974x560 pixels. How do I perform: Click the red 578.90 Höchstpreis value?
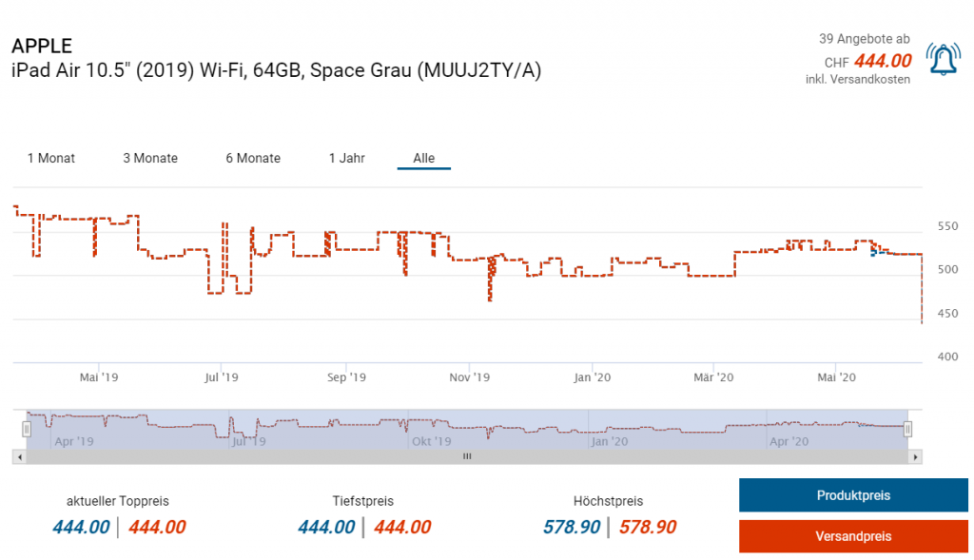(648, 527)
